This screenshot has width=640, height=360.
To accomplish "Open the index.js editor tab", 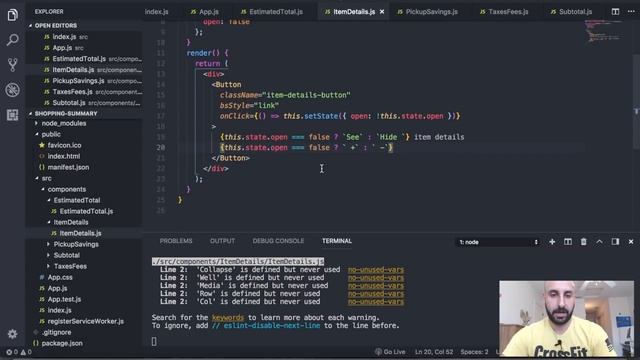I will click(156, 12).
